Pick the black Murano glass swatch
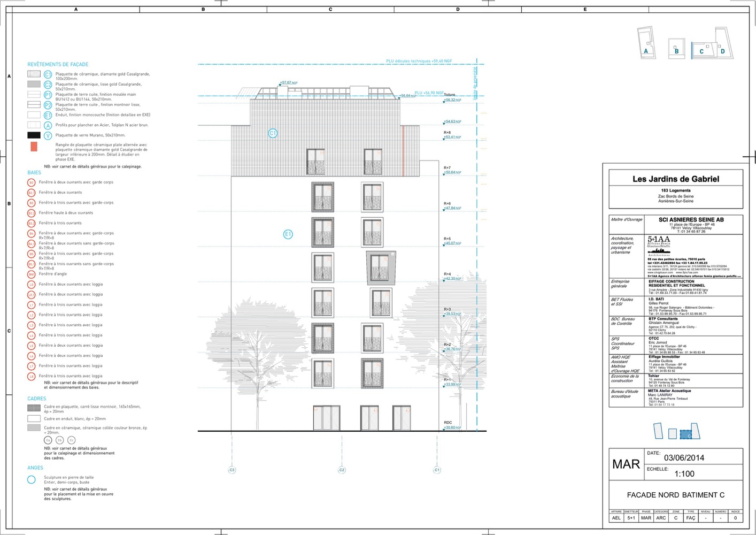 (34, 135)
